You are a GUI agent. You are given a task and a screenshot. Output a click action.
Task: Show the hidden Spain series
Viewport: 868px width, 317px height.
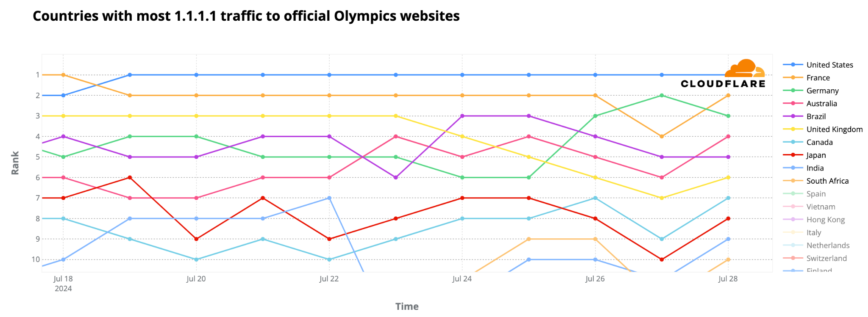coord(816,194)
